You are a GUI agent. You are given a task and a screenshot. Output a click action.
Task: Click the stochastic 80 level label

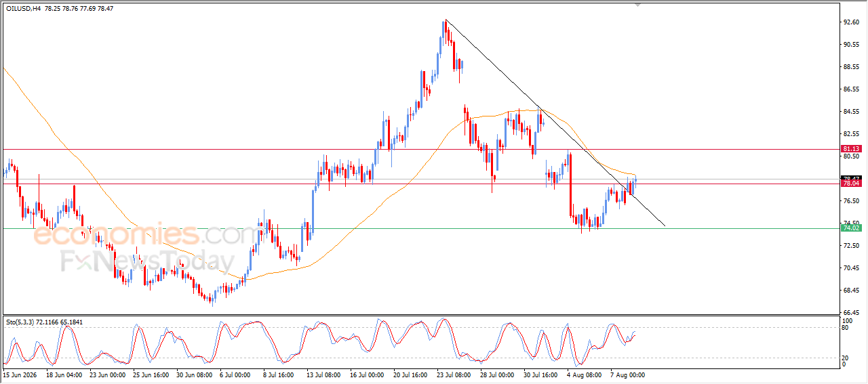pos(846,328)
